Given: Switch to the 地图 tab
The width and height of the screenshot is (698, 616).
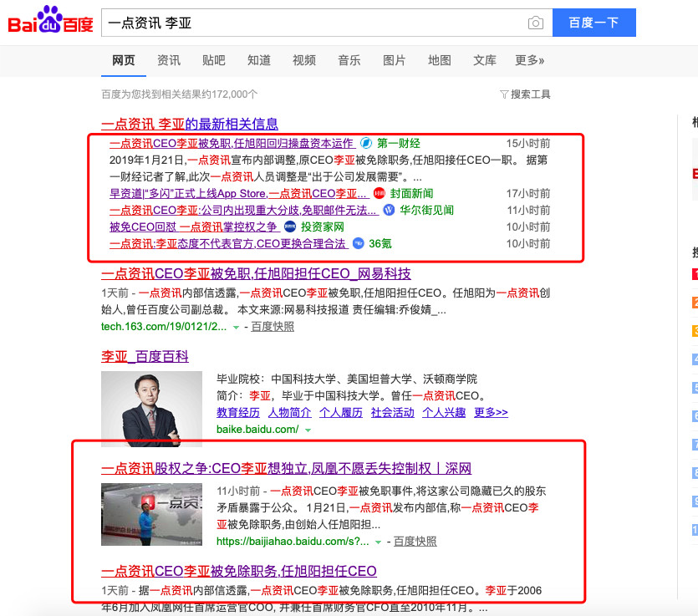Looking at the screenshot, I should [x=440, y=60].
